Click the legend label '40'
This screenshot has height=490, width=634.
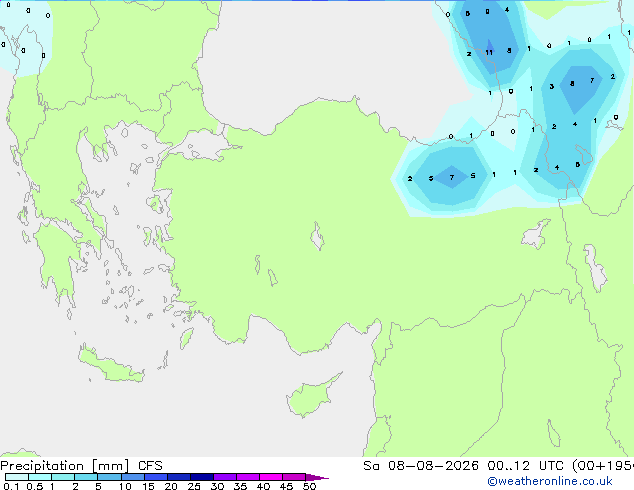click(x=263, y=486)
